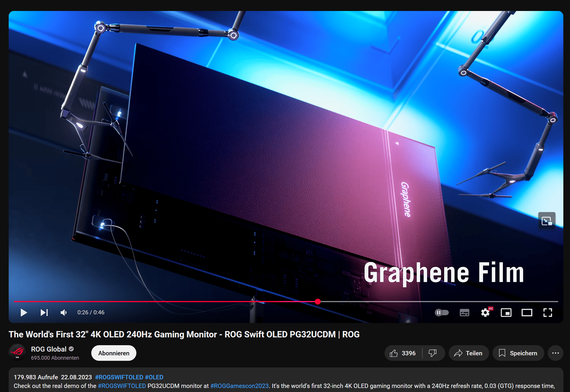Image resolution: width=570 pixels, height=392 pixels.
Task: Open the #ROGGamescon2023 hashtag link
Action: pyautogui.click(x=239, y=386)
